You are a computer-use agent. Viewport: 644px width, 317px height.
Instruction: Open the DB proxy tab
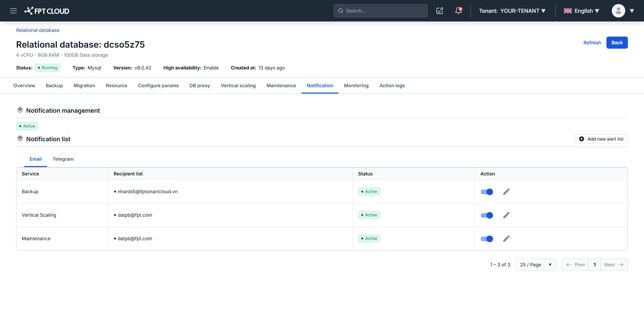pyautogui.click(x=200, y=86)
